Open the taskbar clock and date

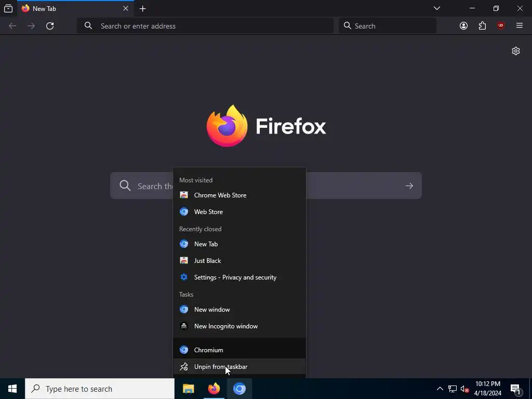click(487, 389)
